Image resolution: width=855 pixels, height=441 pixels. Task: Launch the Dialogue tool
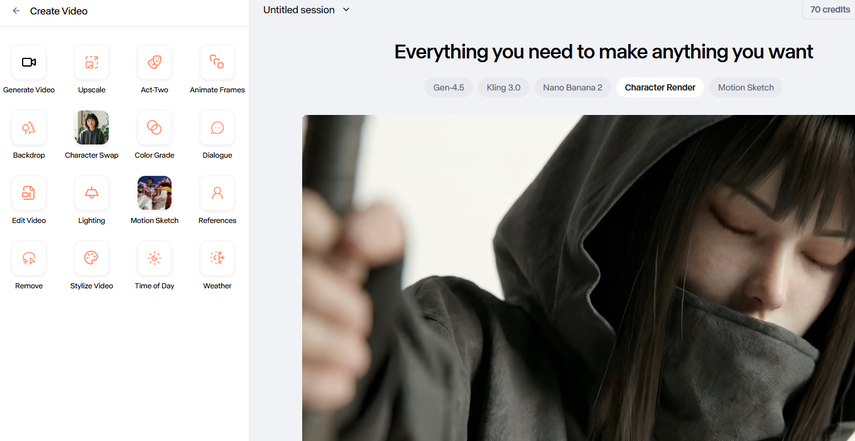(217, 128)
